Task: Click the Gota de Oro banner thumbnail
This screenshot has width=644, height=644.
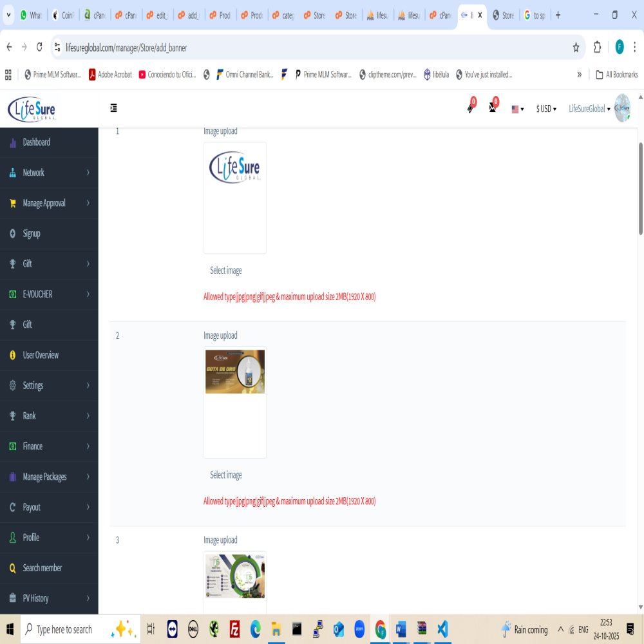Action: pyautogui.click(x=235, y=372)
